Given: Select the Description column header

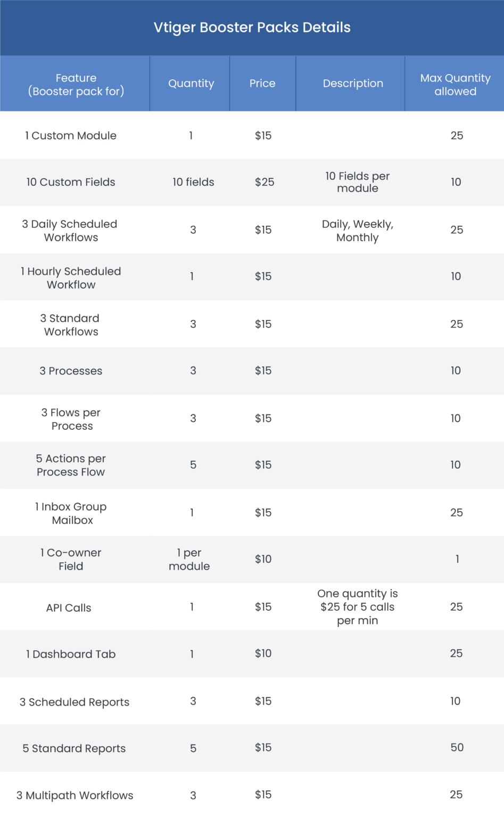Looking at the screenshot, I should [353, 84].
